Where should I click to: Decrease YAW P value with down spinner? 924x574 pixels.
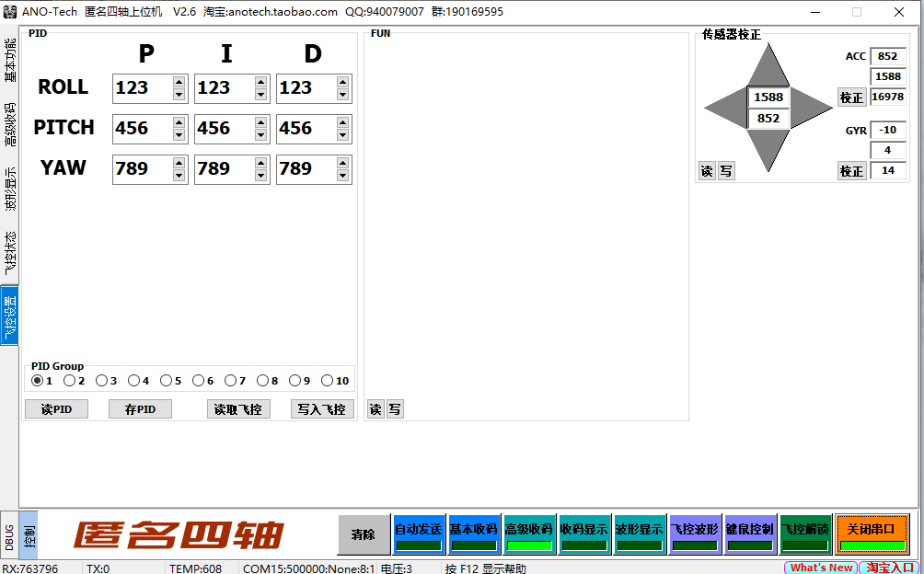point(179,176)
